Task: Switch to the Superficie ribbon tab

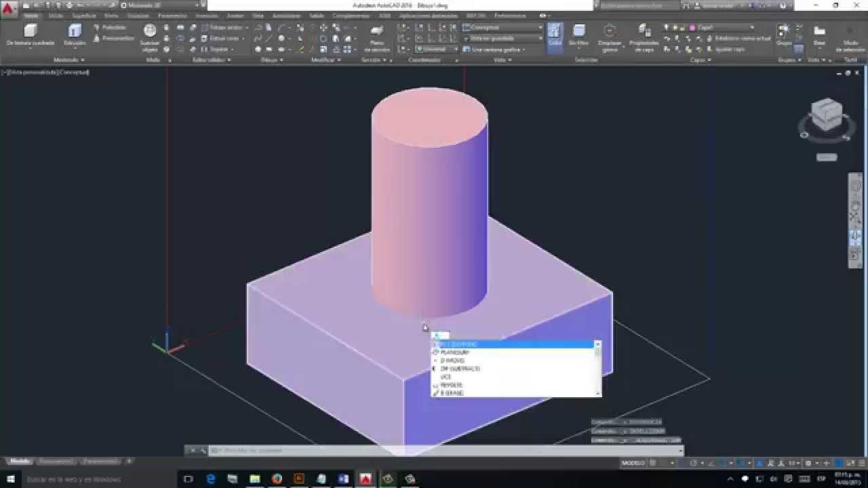Action: click(84, 16)
